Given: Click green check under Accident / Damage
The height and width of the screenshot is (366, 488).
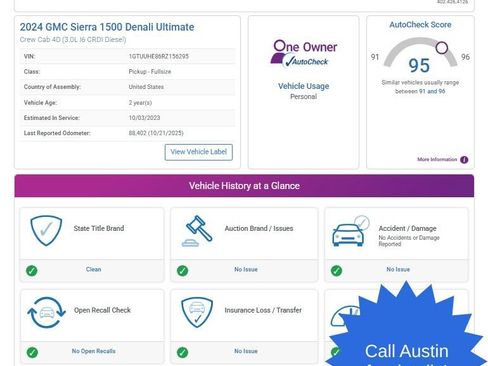Looking at the screenshot, I should pos(336,270).
